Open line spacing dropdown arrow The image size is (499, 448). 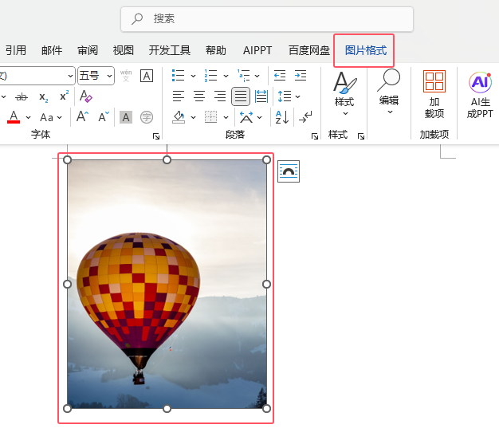tap(298, 96)
